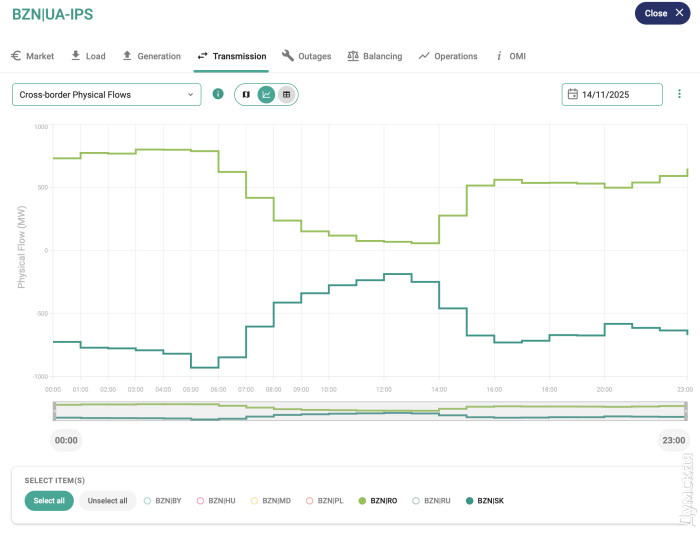Screen dimensions: 700x533
Task: Click the calendar icon in date field
Action: 573,94
